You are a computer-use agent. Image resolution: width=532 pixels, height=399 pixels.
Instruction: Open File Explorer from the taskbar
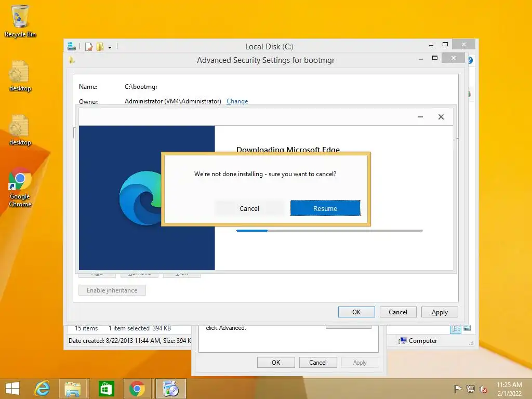pyautogui.click(x=74, y=389)
